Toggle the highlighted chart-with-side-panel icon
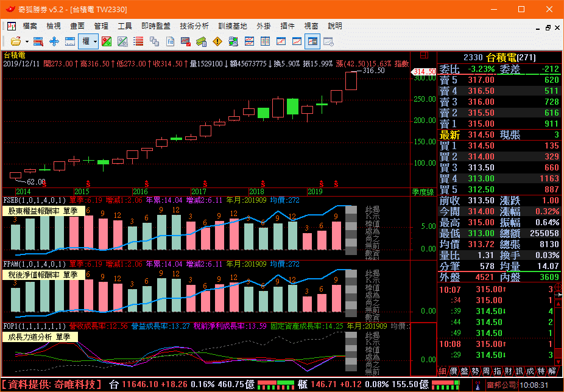Image resolution: width=564 pixels, height=392 pixels. pyautogui.click(x=312, y=42)
